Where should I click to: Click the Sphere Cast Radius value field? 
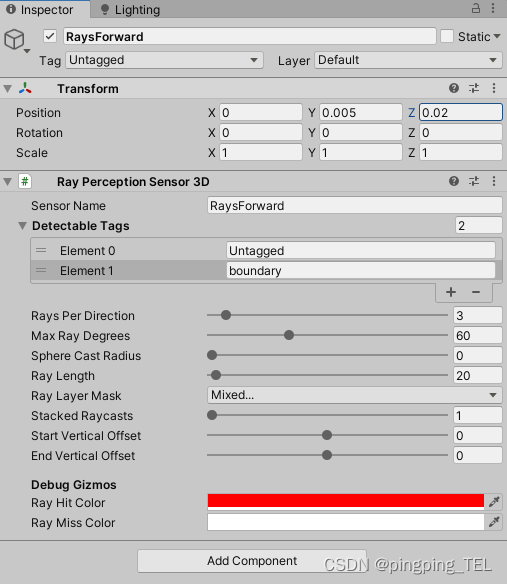478,356
